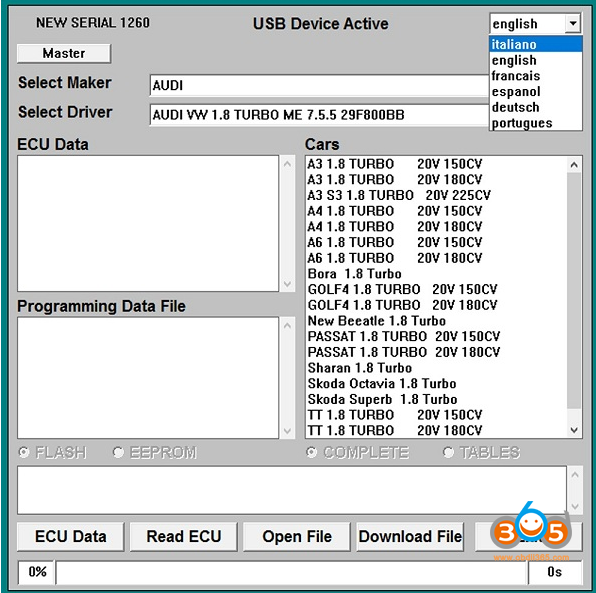Click Programming Data File scroll-up arrow
The height and width of the screenshot is (593, 596).
point(287,325)
